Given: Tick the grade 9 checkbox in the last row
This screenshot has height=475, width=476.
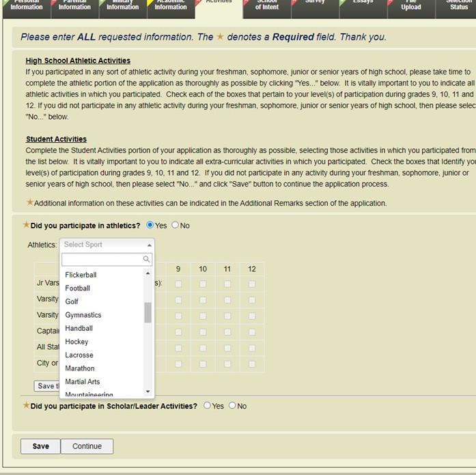Looking at the screenshot, I should point(178,364).
